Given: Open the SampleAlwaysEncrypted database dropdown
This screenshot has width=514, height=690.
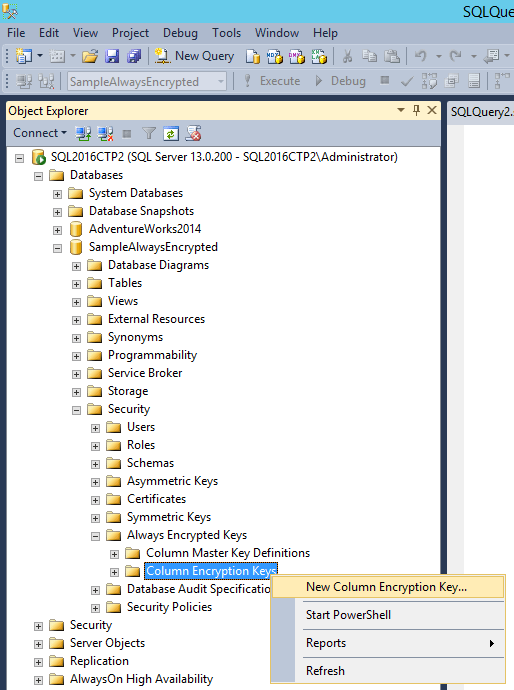Looking at the screenshot, I should pyautogui.click(x=221, y=81).
